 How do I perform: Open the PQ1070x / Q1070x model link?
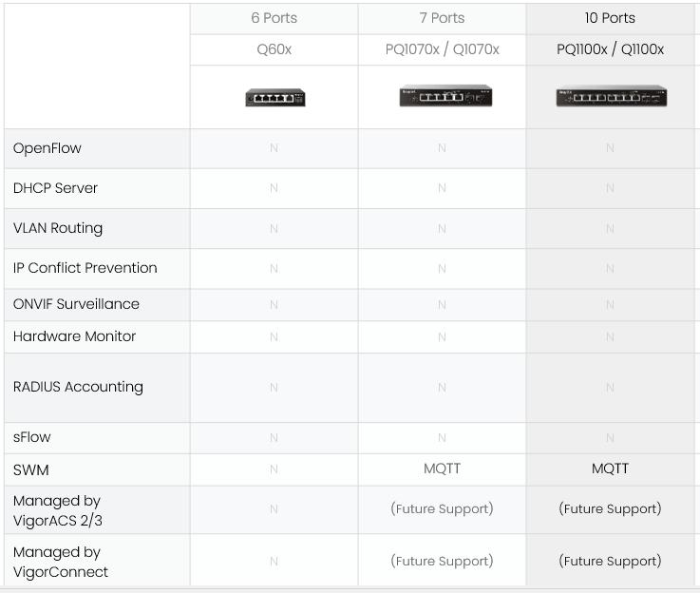pyautogui.click(x=442, y=49)
